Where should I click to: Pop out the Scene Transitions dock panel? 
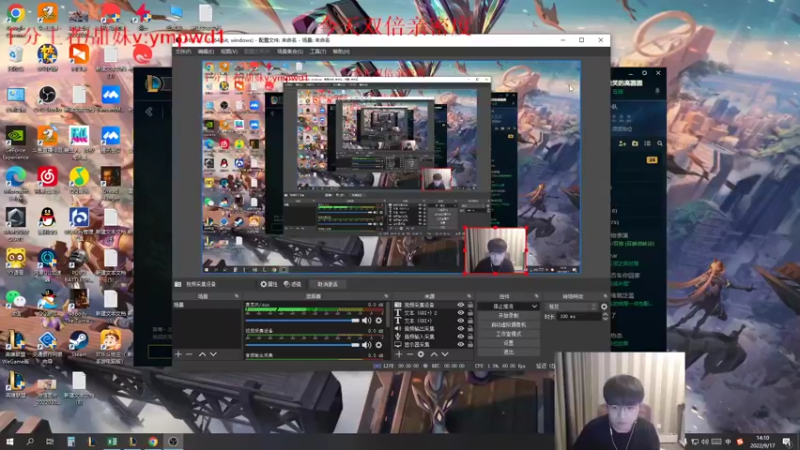(x=605, y=296)
